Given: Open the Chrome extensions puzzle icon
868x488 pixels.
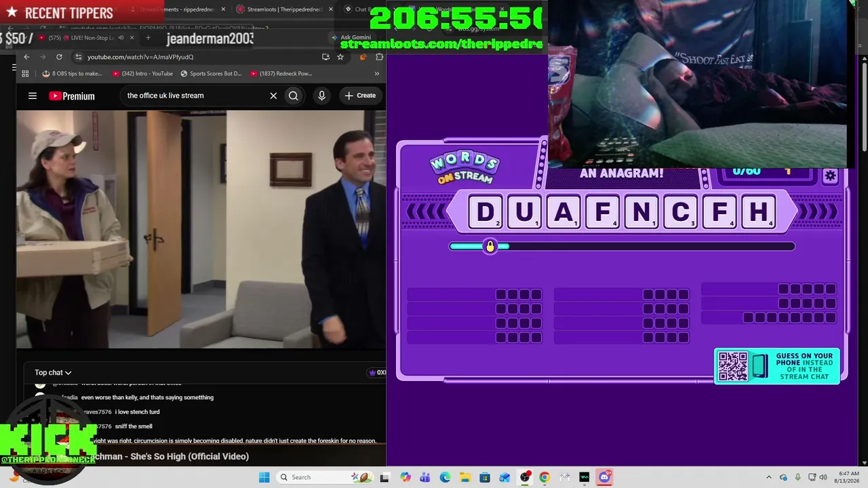Looking at the screenshot, I should click(x=379, y=57).
